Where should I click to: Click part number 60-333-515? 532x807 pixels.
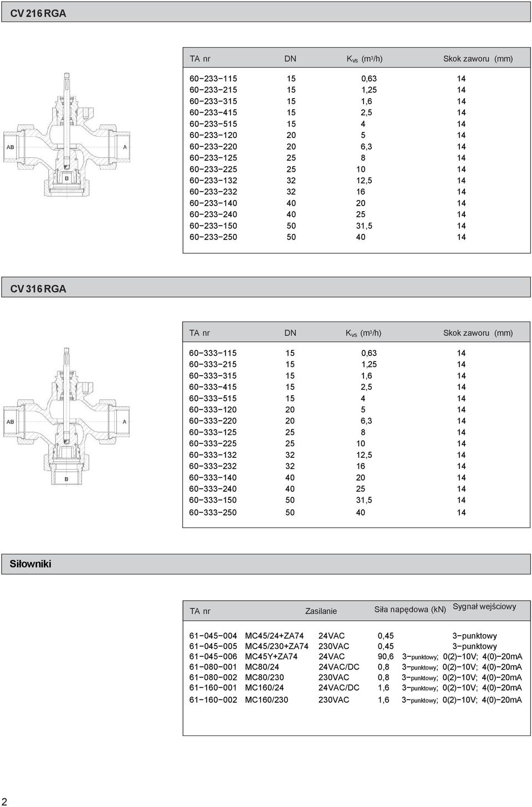pos(213,399)
